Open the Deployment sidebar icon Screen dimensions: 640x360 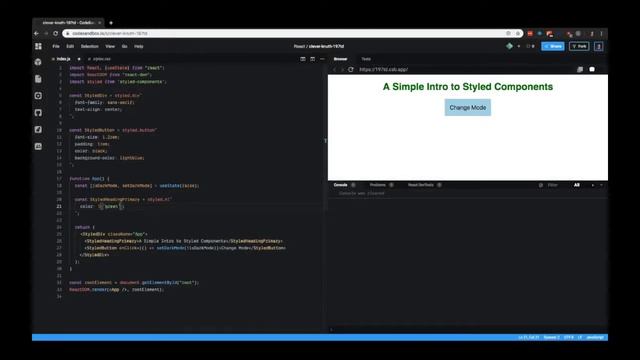tap(38, 129)
